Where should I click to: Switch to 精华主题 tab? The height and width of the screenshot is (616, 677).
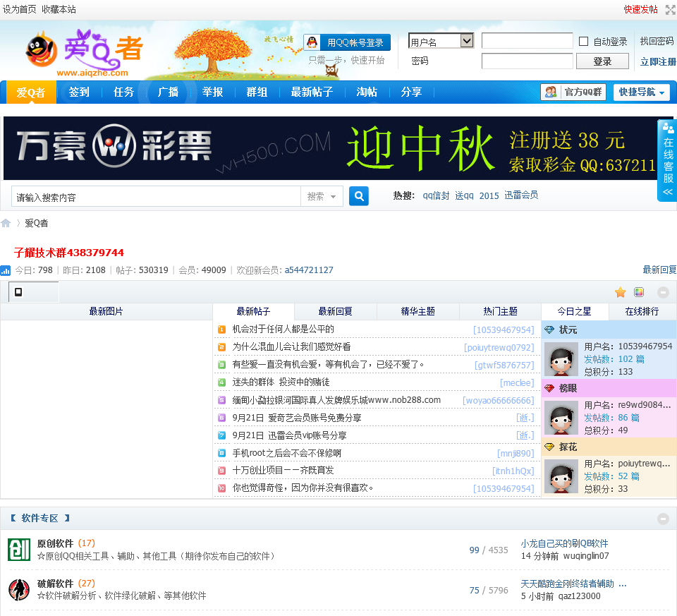click(418, 311)
